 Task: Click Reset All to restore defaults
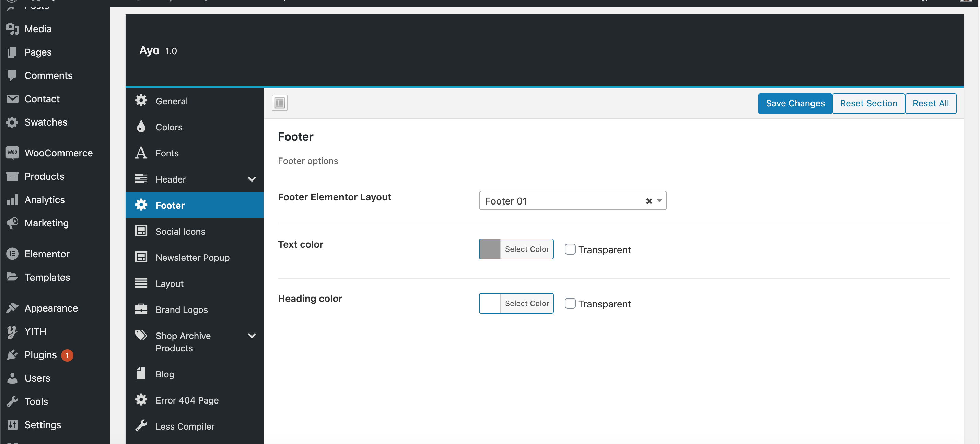pyautogui.click(x=931, y=103)
